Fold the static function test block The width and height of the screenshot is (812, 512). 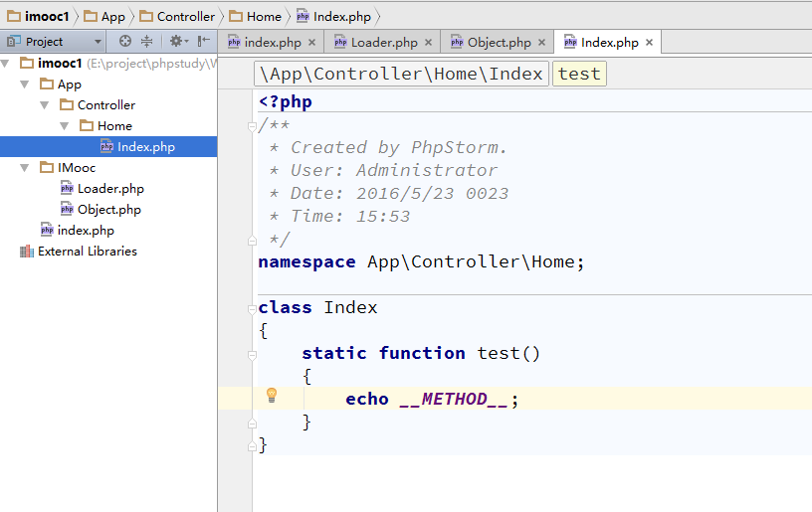[x=252, y=355]
